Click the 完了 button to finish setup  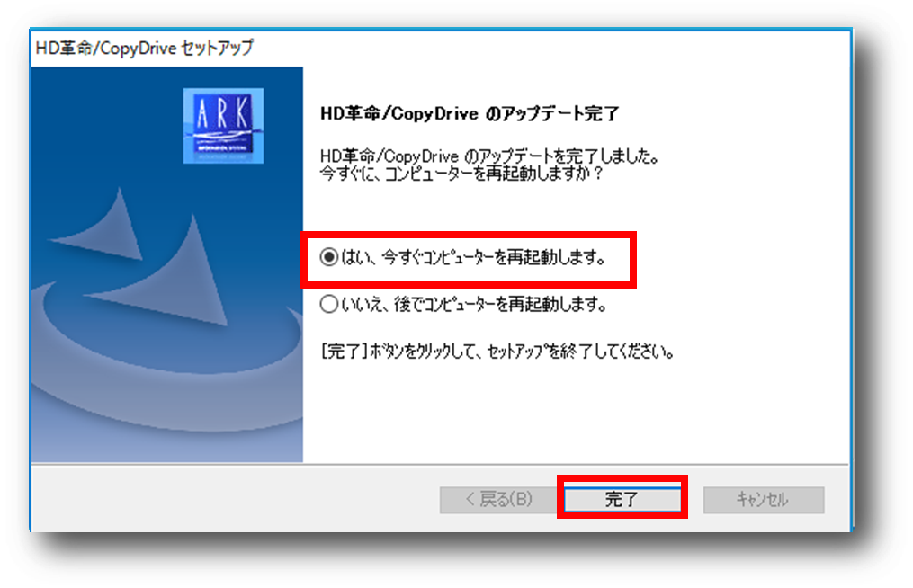coord(622,499)
